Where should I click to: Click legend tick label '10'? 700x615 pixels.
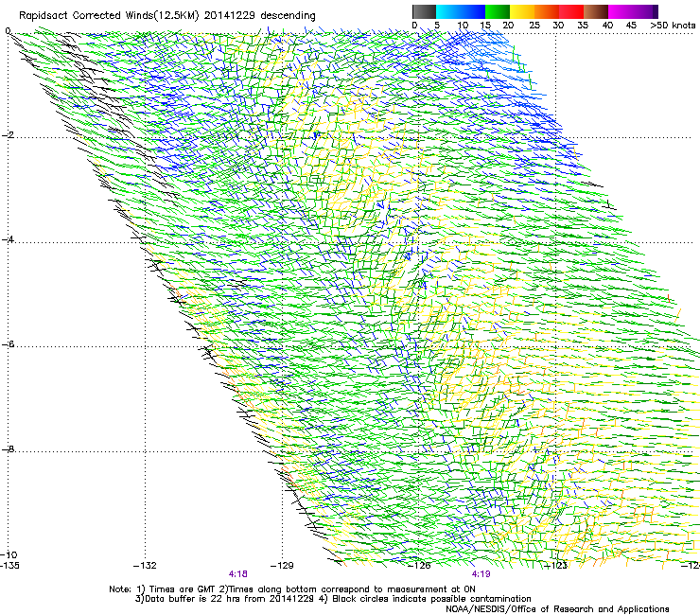463,25
